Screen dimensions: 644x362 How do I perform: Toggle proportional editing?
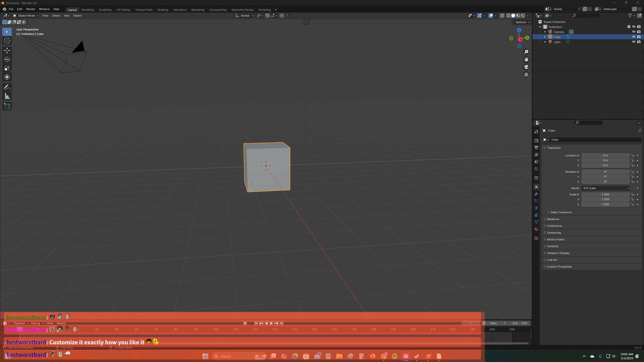[282, 16]
